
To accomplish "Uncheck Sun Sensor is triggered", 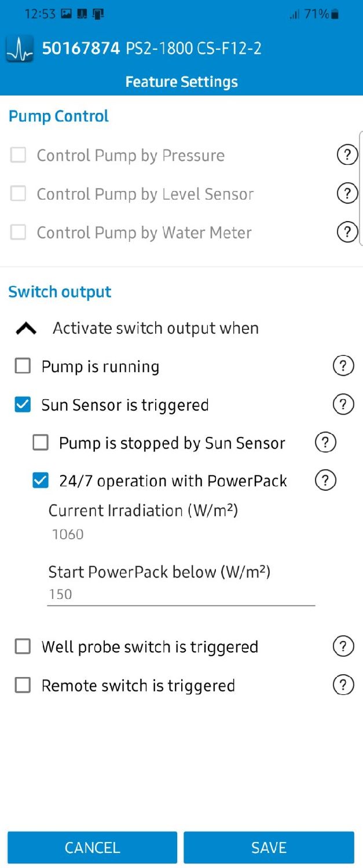I will coord(23,404).
